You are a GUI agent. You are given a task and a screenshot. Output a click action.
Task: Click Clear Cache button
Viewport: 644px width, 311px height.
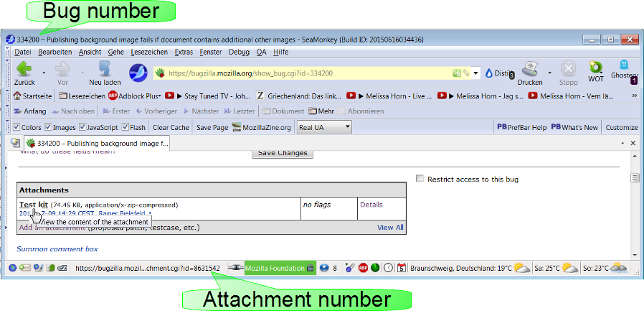click(x=171, y=128)
